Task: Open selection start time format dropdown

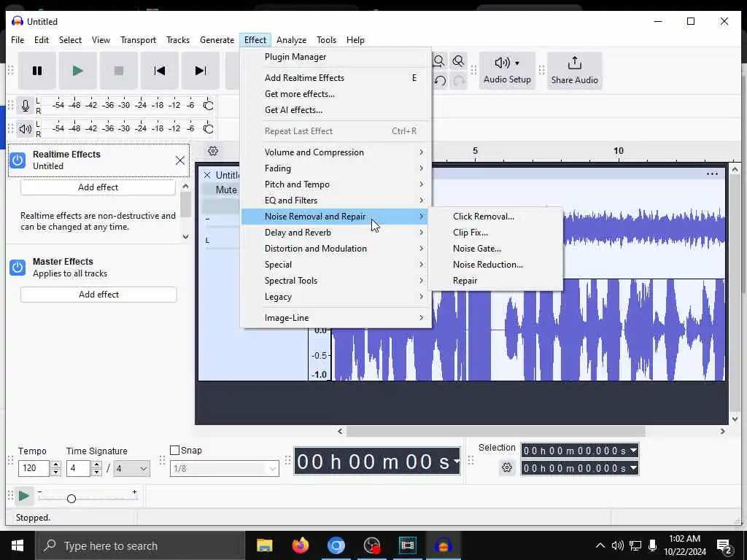Action: (x=633, y=451)
